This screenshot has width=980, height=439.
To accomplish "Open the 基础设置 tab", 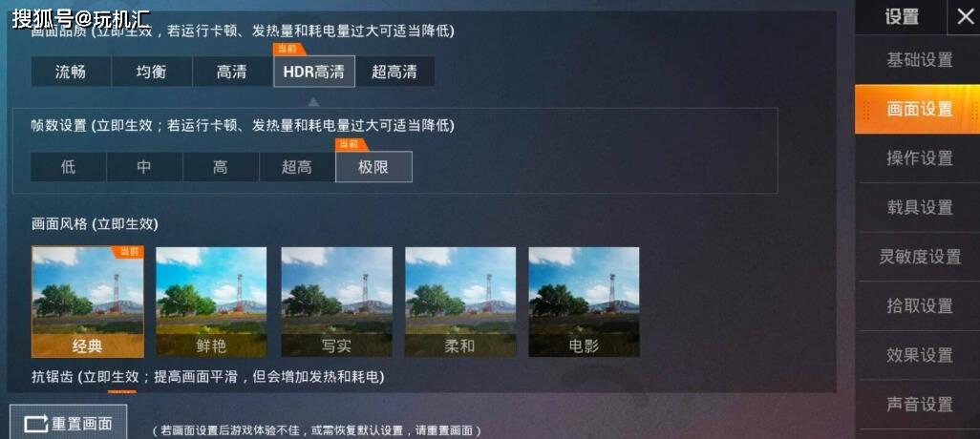I will (920, 60).
